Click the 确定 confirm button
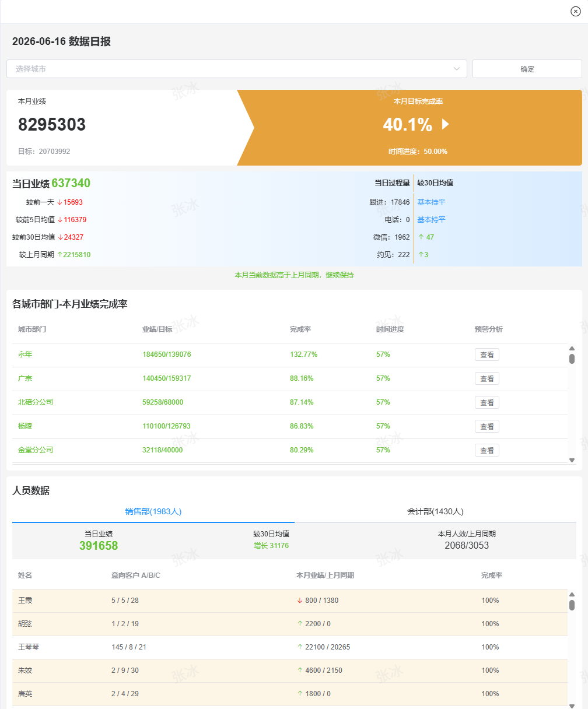The height and width of the screenshot is (709, 588). click(x=527, y=69)
